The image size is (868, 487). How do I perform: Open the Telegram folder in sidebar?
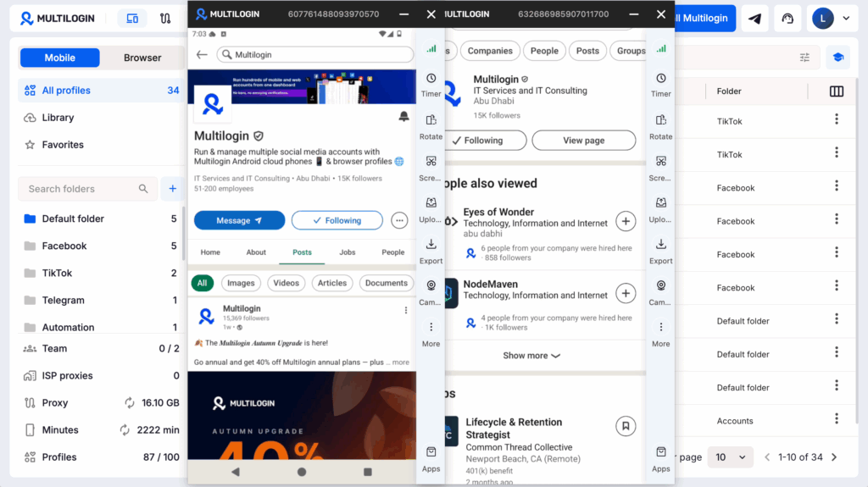coord(102,300)
